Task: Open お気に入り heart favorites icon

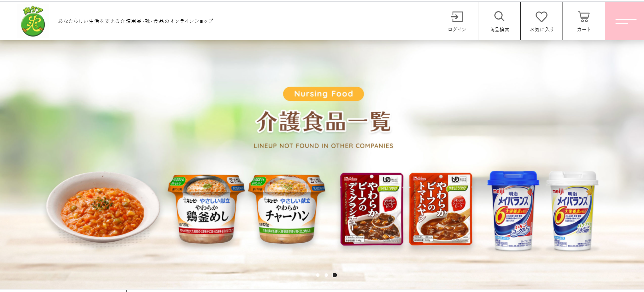Action: [542, 21]
